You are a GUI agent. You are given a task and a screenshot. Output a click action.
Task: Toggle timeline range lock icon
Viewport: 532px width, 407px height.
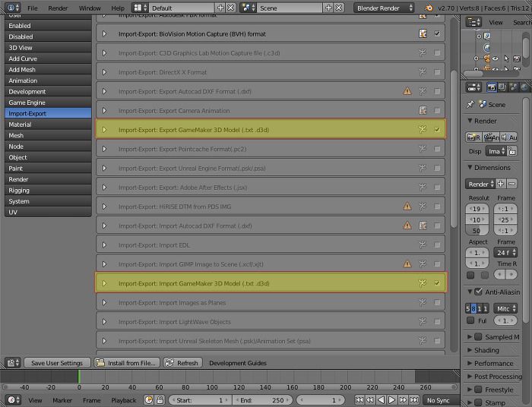pos(160,400)
